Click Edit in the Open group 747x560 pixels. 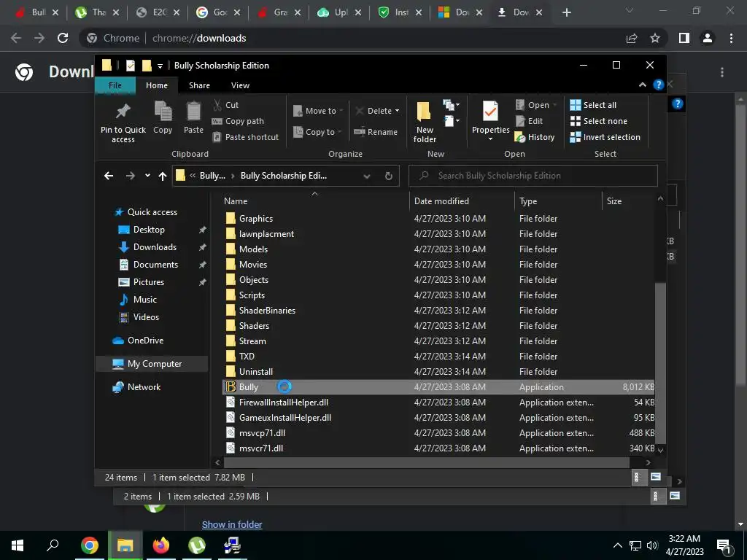click(x=530, y=121)
